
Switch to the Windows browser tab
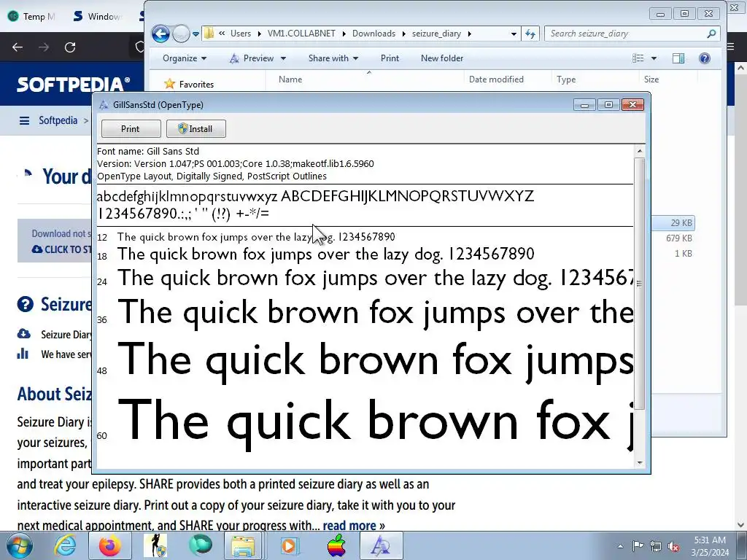[x=99, y=16]
